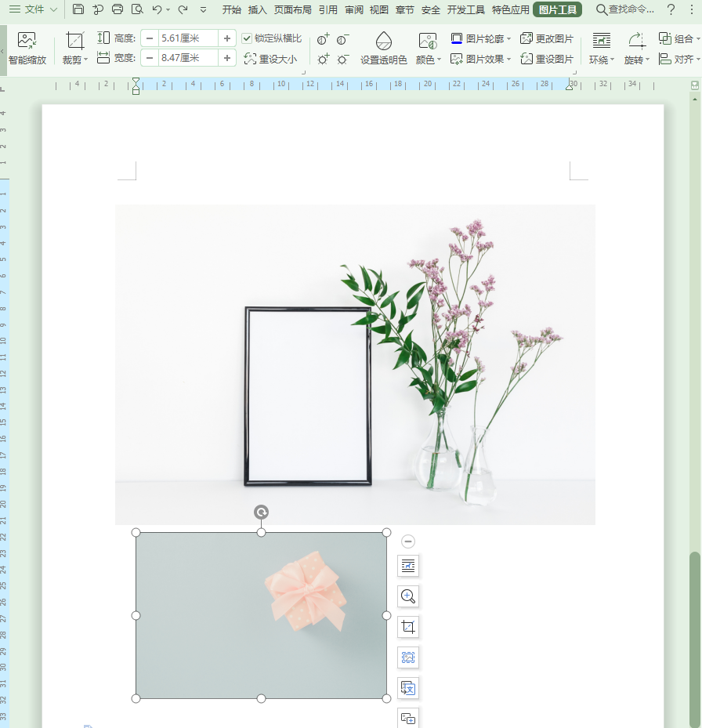
Task: Click the vertical scrollbar thumb
Action: [695, 639]
